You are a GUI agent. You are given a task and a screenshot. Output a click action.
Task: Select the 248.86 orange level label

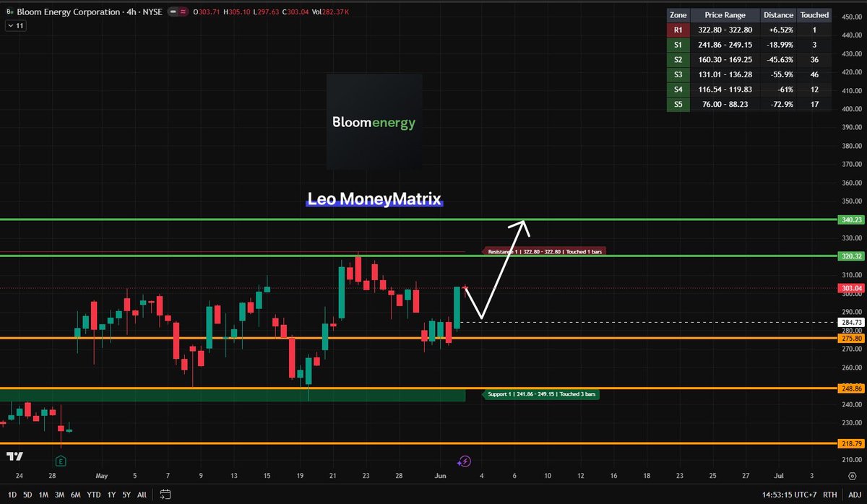[x=851, y=388]
